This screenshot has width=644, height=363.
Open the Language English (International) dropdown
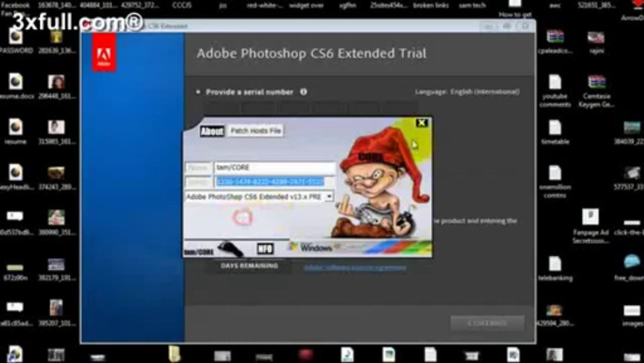pyautogui.click(x=467, y=92)
